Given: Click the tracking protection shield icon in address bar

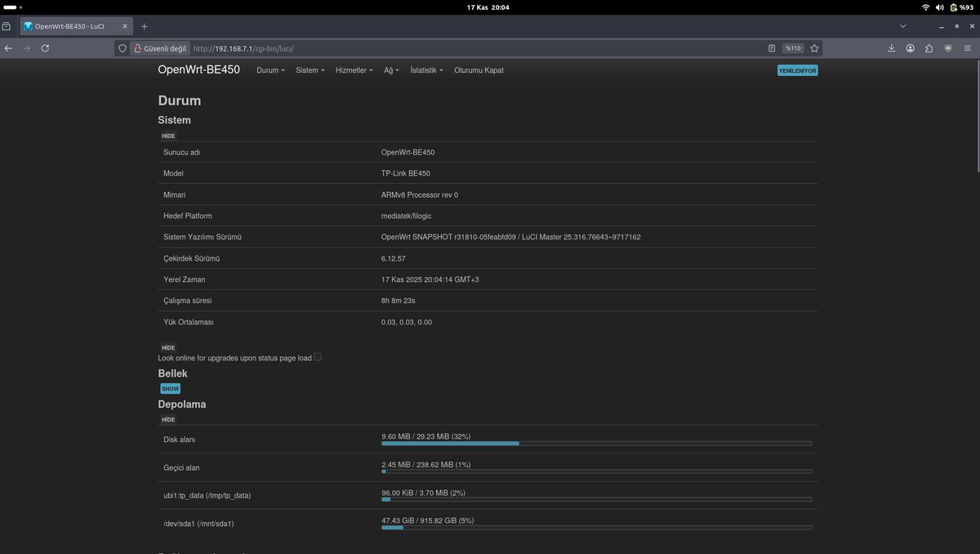Looking at the screenshot, I should (122, 48).
